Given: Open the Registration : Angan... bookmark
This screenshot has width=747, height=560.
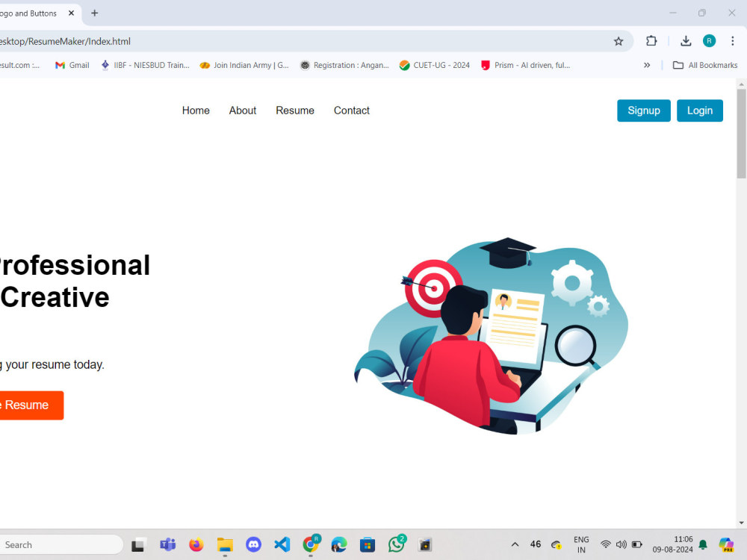Looking at the screenshot, I should 344,65.
